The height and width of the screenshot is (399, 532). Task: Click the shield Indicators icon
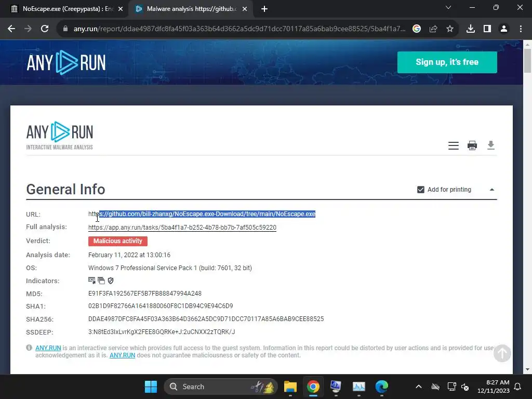(x=111, y=281)
